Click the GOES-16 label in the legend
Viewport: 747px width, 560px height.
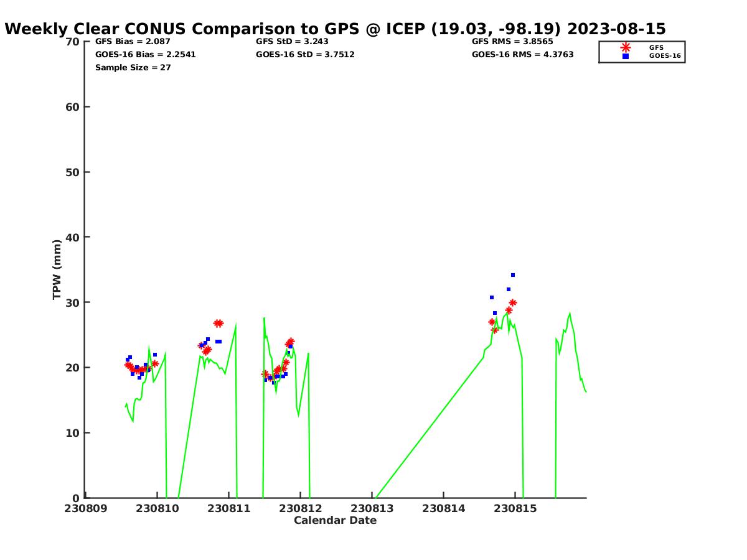tap(665, 56)
